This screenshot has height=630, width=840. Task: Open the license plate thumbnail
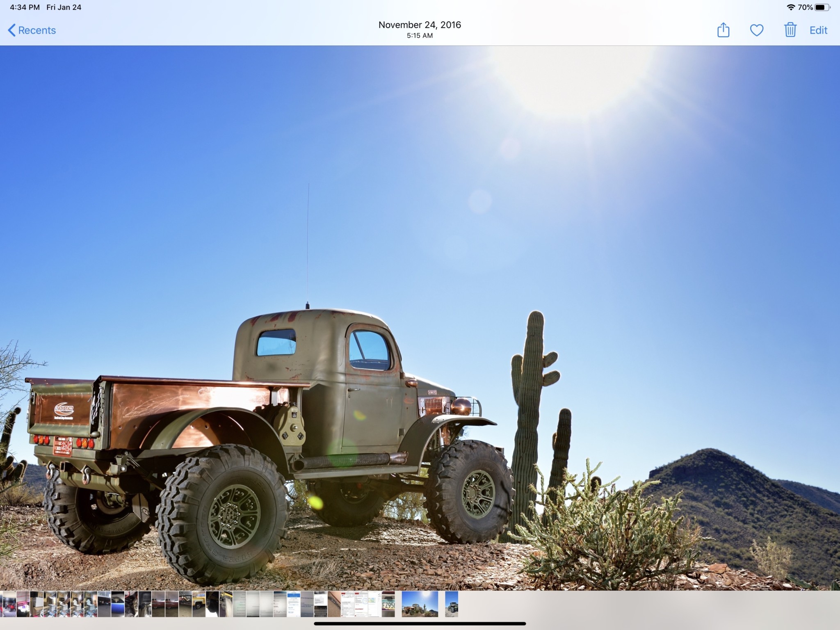point(388,604)
